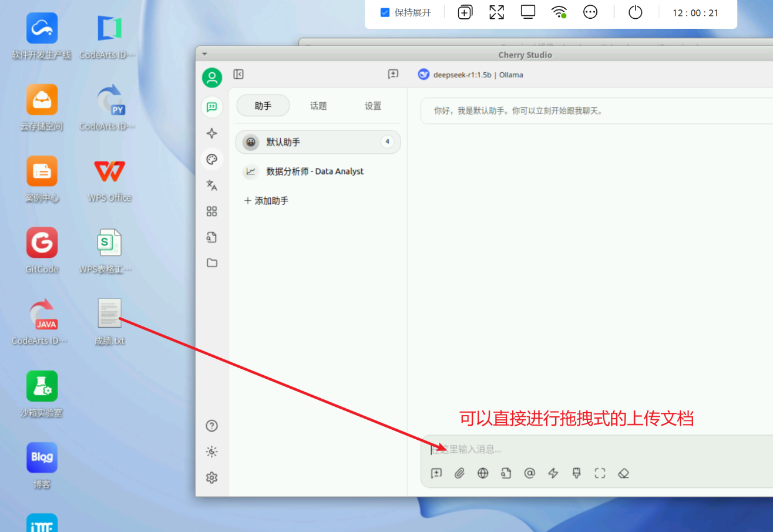Open the help question mark icon
The height and width of the screenshot is (532, 773).
coord(212,426)
